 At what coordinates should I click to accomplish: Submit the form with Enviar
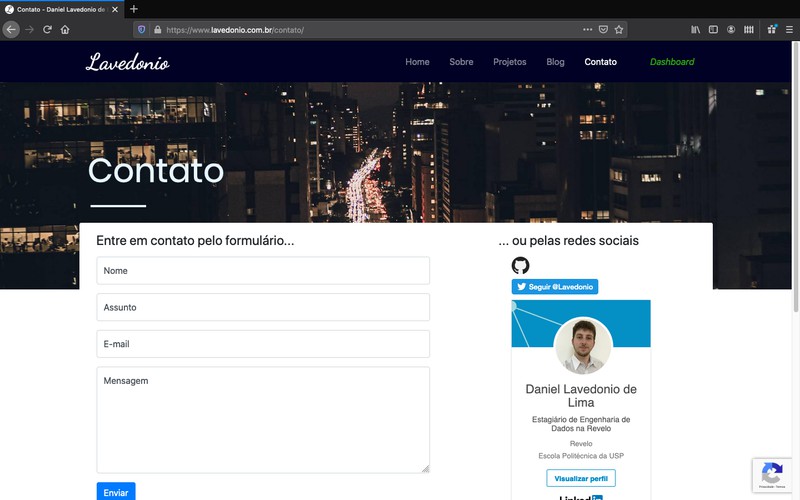tap(116, 491)
